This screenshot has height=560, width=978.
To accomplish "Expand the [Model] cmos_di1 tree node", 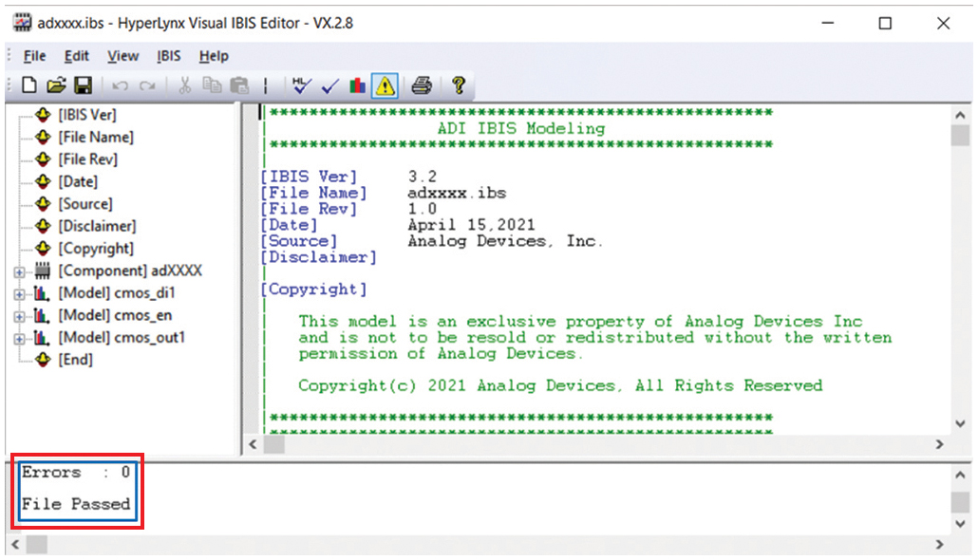I will (19, 293).
